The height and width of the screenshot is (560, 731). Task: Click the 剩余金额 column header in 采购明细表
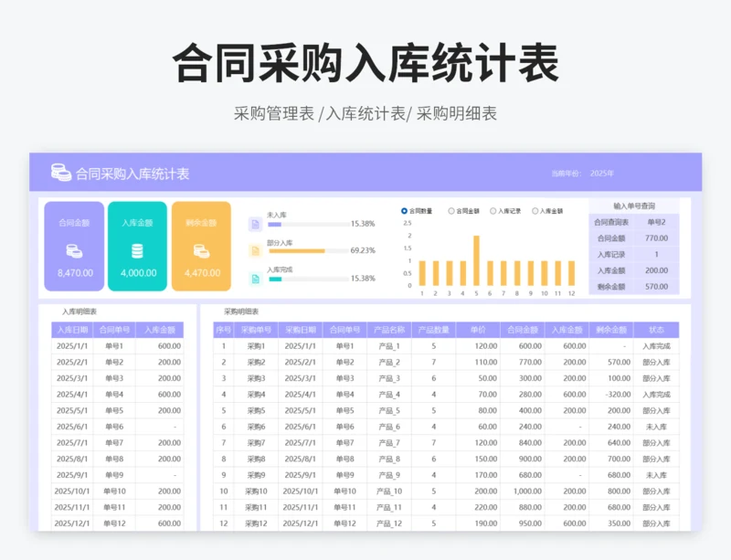(611, 330)
